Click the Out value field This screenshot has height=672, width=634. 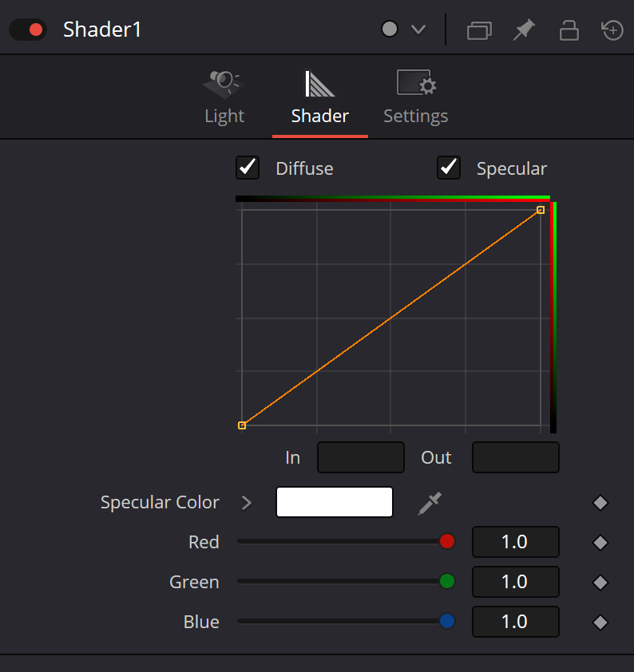516,457
